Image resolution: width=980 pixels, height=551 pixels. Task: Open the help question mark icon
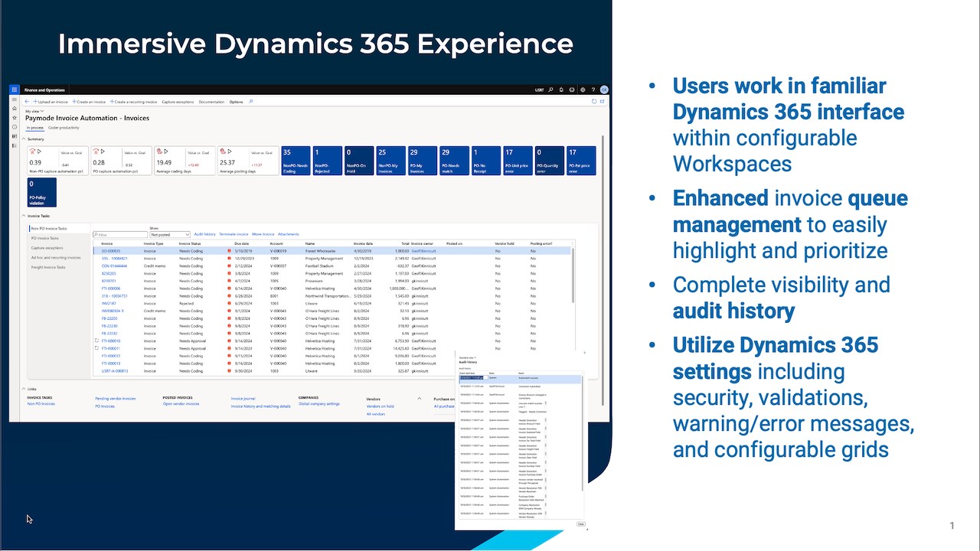pos(593,90)
